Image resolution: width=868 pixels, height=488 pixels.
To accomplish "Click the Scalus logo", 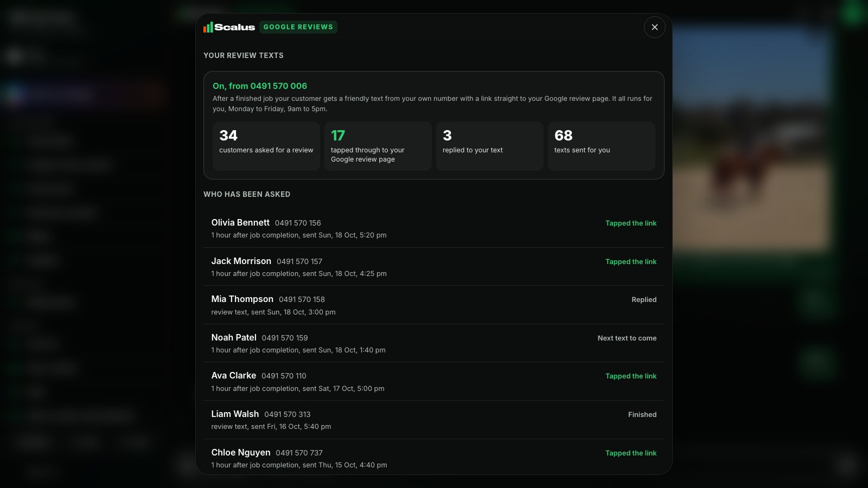I will click(229, 27).
